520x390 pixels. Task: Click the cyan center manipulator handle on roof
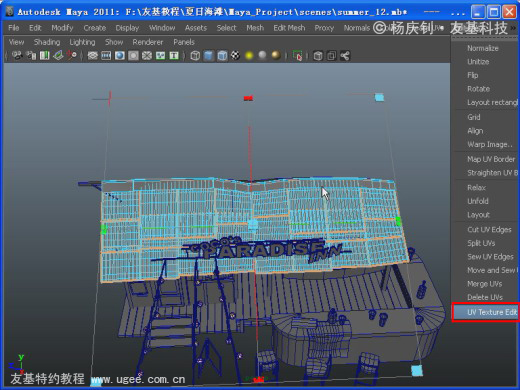pos(252,223)
